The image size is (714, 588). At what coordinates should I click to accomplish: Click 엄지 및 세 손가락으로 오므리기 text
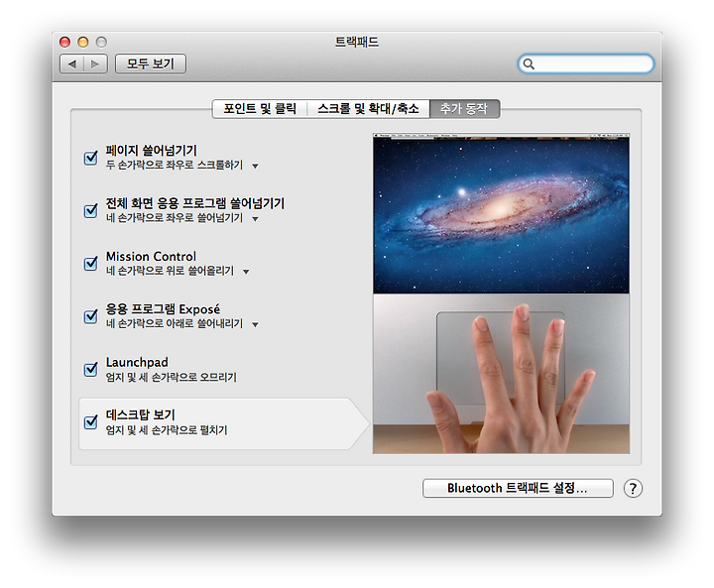coord(172,377)
